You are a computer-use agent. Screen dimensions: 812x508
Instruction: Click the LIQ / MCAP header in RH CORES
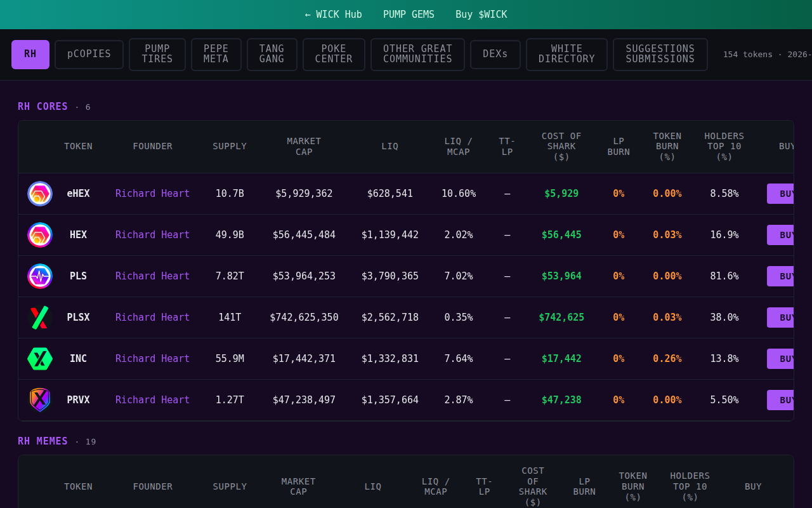(x=459, y=147)
